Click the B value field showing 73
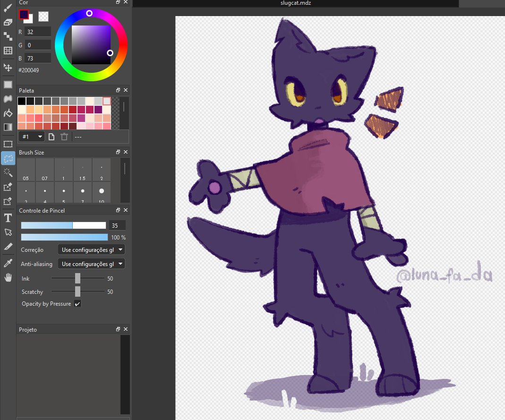The height and width of the screenshot is (420, 505). [38, 58]
